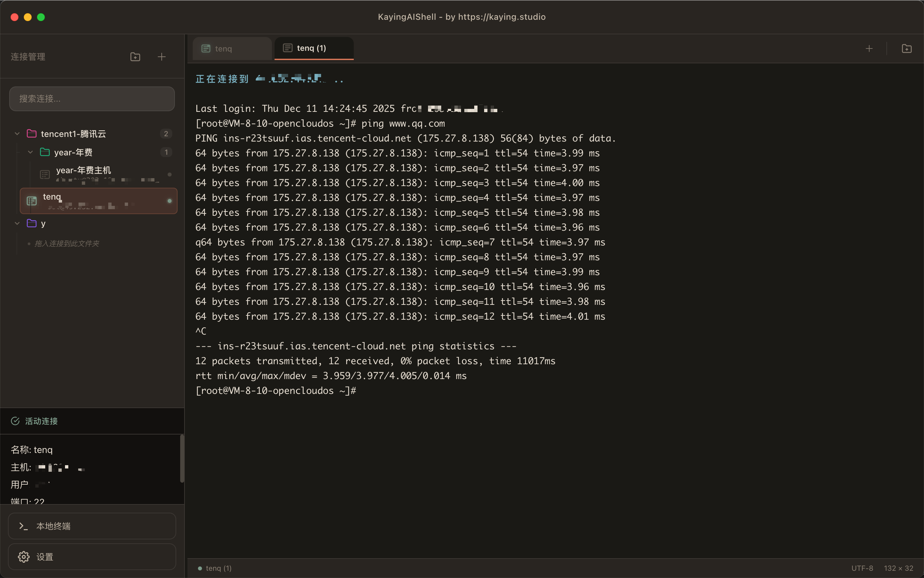The width and height of the screenshot is (924, 578).
Task: Switch to the first tenq tab
Action: tap(232, 48)
